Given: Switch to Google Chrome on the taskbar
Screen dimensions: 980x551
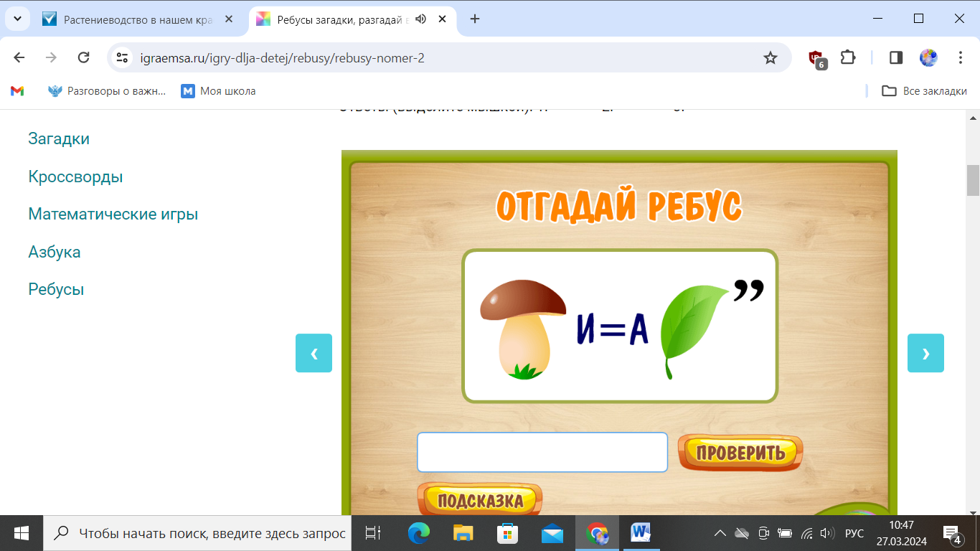Looking at the screenshot, I should pos(597,533).
